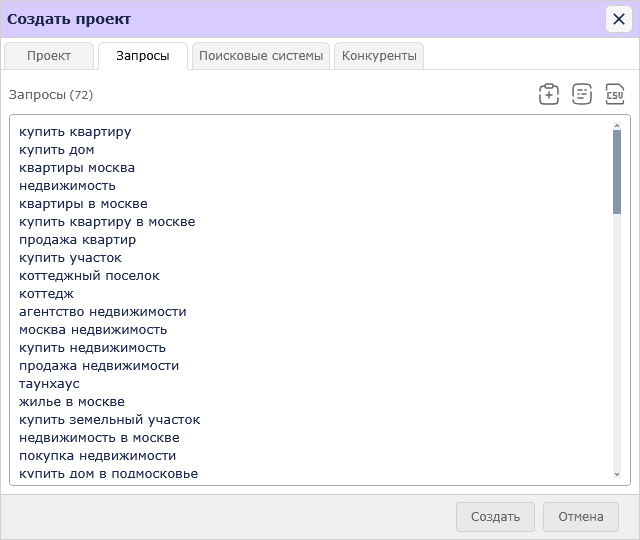
Task: Click the scrollbar up arrow
Action: [617, 126]
